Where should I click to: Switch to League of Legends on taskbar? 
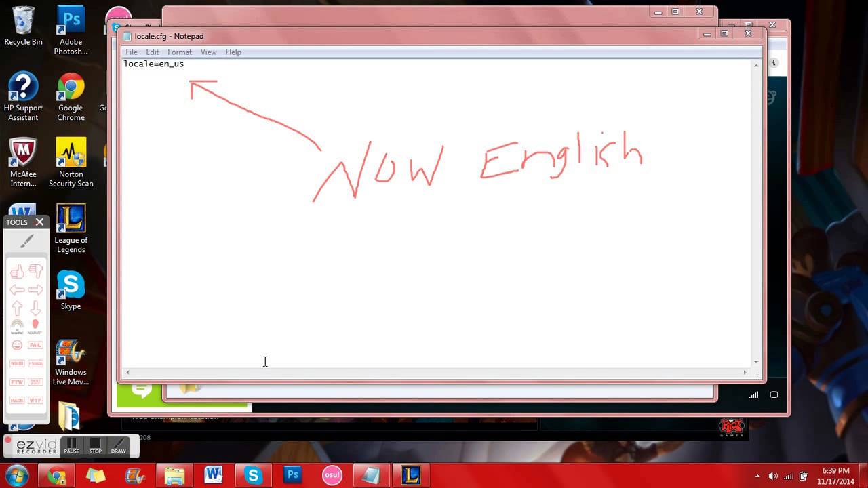coord(410,475)
